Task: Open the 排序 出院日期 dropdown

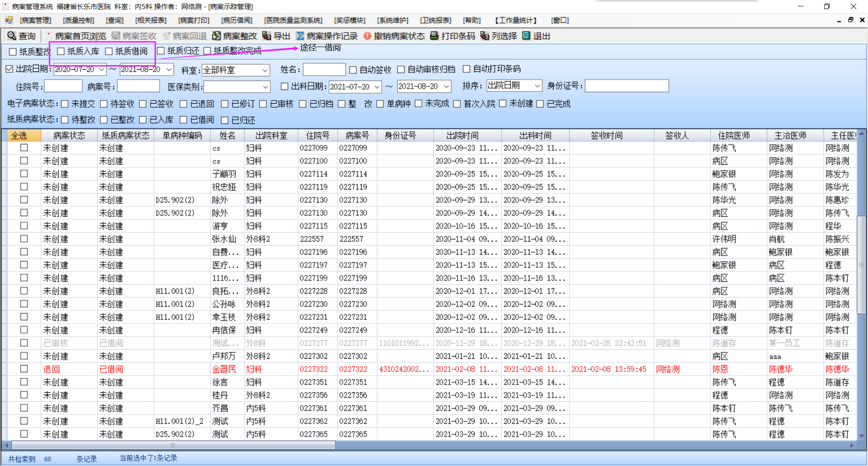Action: pyautogui.click(x=537, y=86)
